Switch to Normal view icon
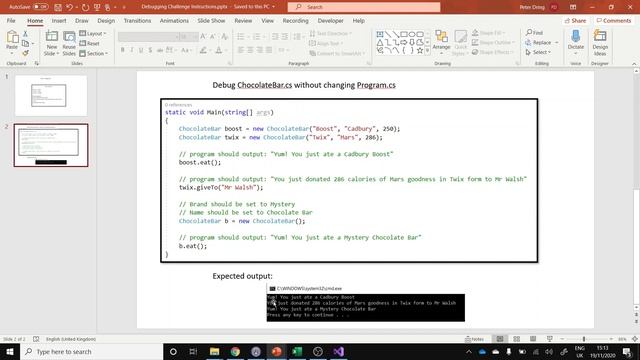The height and width of the screenshot is (360, 640). coord(500,339)
